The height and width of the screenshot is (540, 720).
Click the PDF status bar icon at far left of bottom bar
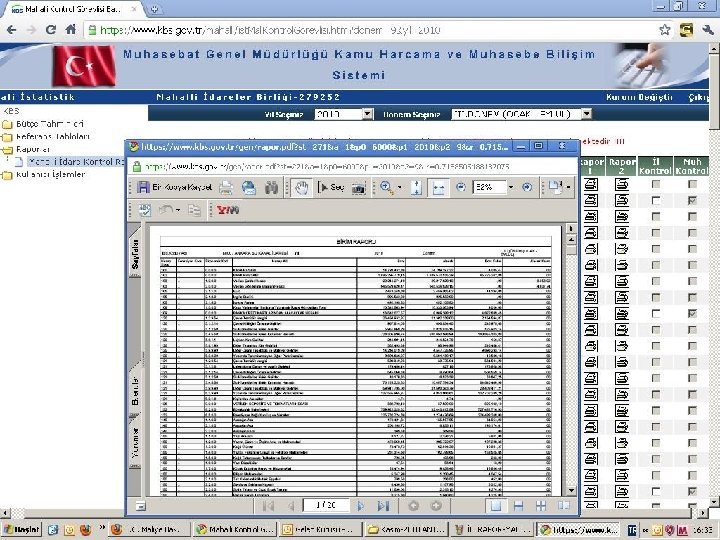coord(141,506)
